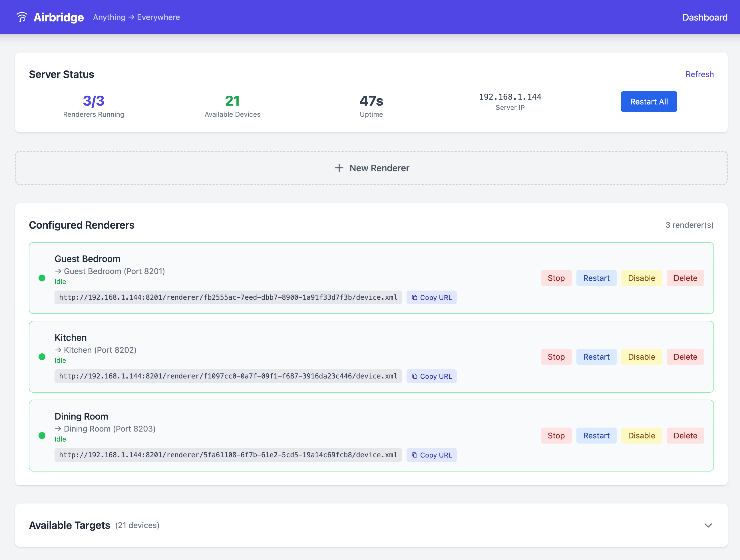The width and height of the screenshot is (740, 560).
Task: Delete the Kitchen renderer
Action: (685, 356)
